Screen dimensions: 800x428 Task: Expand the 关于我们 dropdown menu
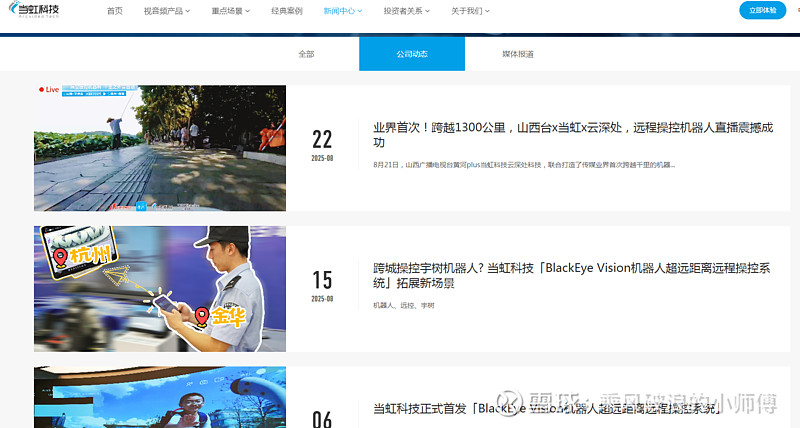click(x=470, y=11)
